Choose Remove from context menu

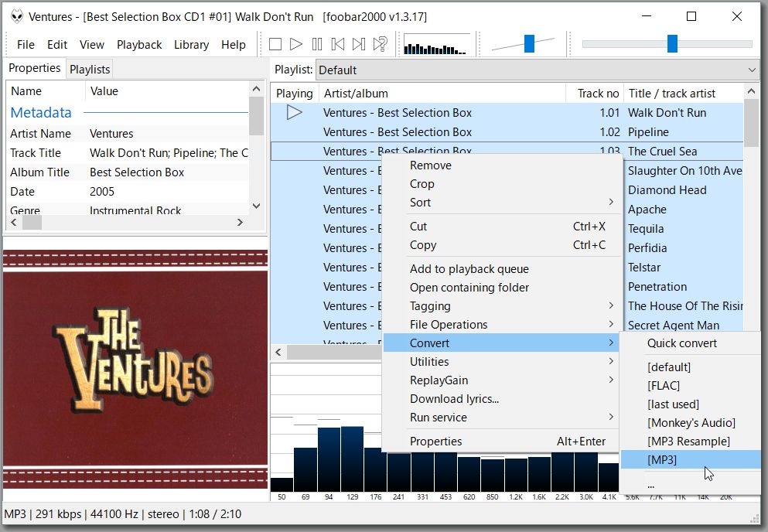500,165
